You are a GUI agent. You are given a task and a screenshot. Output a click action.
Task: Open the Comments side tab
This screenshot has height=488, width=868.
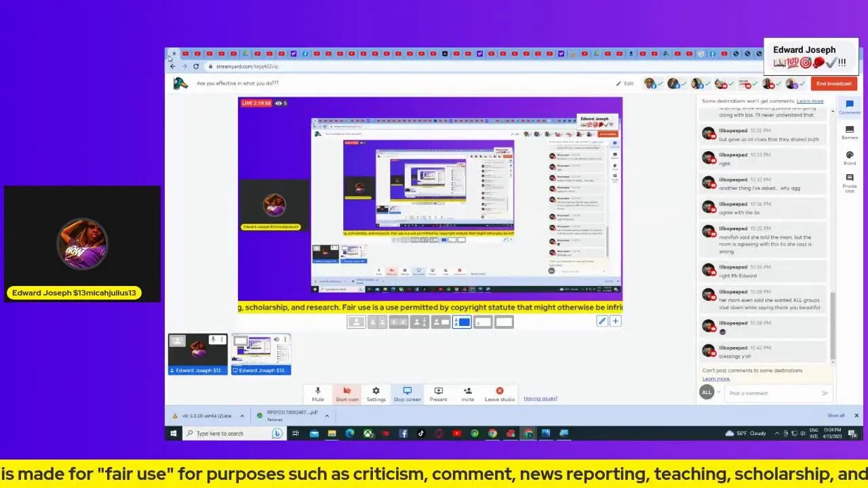click(x=849, y=107)
